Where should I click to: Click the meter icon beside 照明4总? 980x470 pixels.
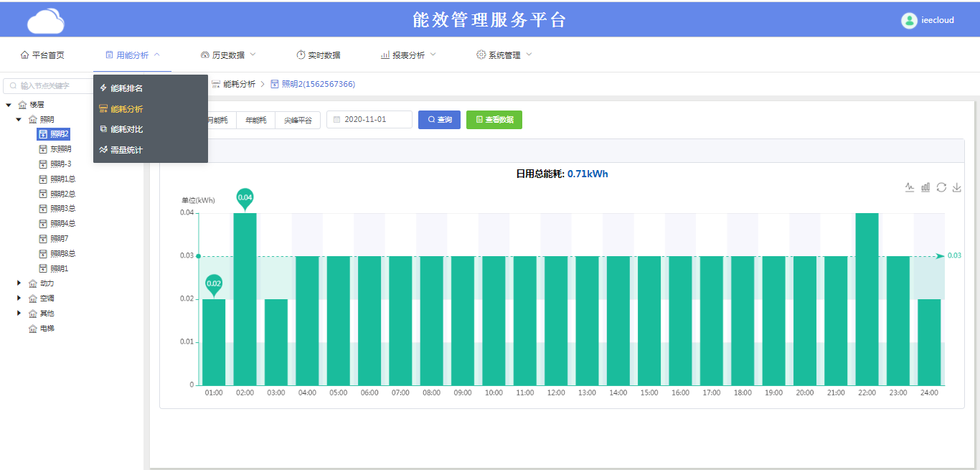pyautogui.click(x=43, y=224)
